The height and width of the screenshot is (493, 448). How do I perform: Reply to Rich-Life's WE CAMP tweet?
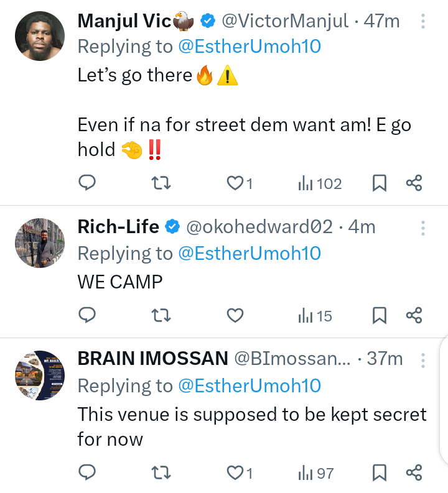(x=86, y=316)
